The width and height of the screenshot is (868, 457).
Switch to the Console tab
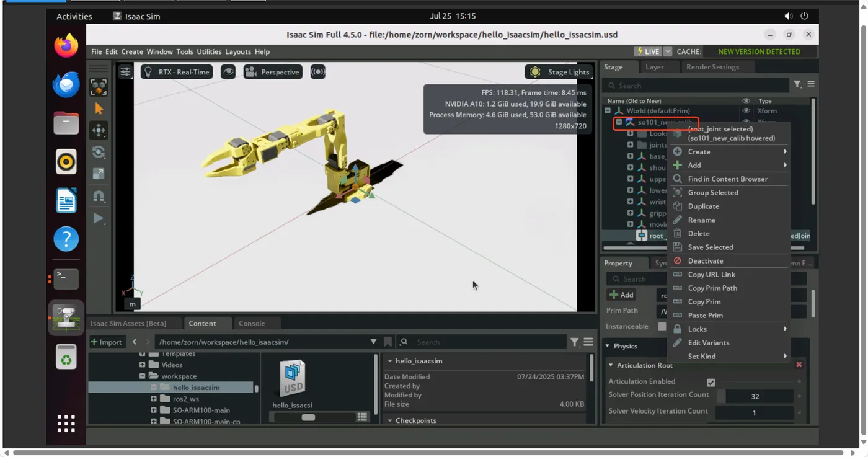pos(252,323)
